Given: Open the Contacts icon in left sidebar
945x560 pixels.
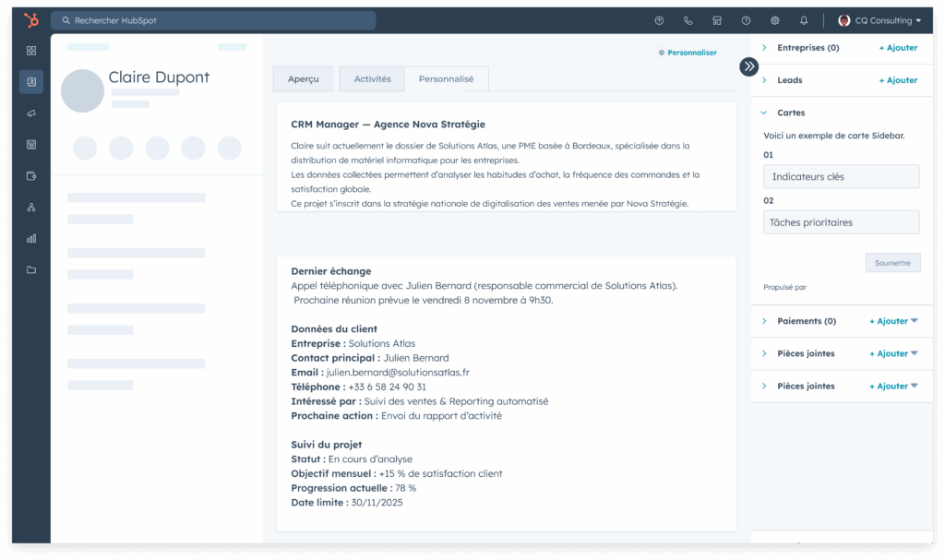Looking at the screenshot, I should 31,82.
